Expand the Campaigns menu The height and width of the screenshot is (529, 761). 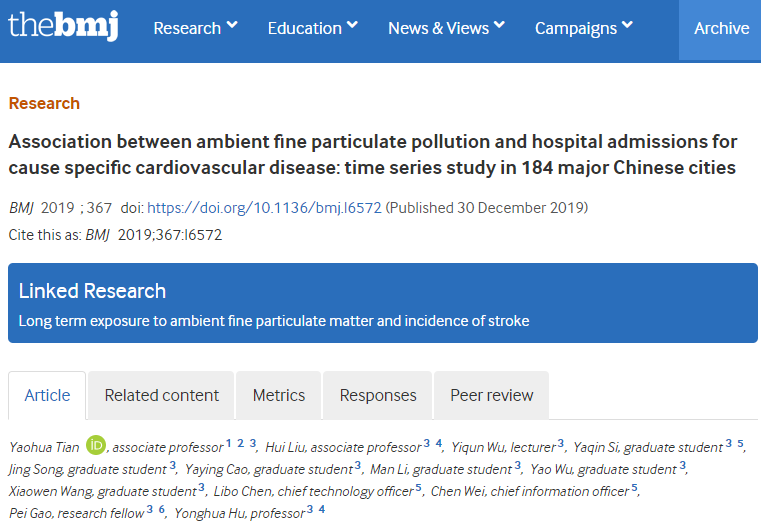pos(584,28)
